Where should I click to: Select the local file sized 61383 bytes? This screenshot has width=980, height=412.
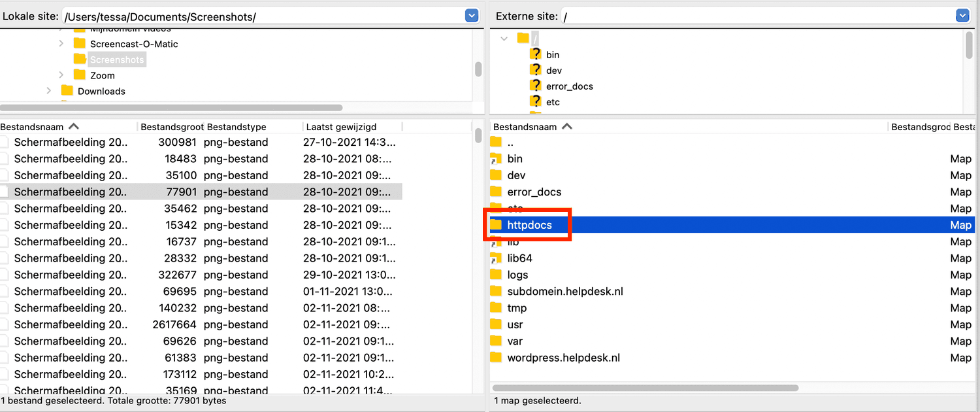[x=201, y=358]
